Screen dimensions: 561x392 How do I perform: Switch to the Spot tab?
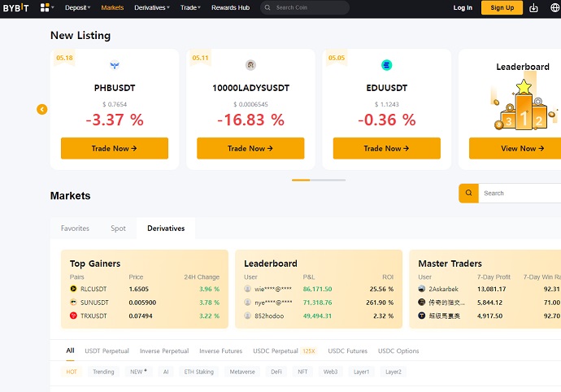click(118, 229)
